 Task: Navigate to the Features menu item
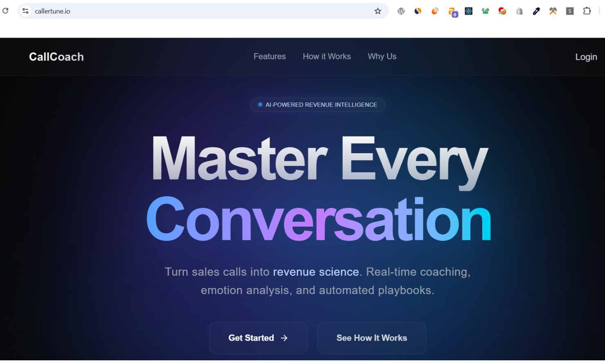click(270, 56)
